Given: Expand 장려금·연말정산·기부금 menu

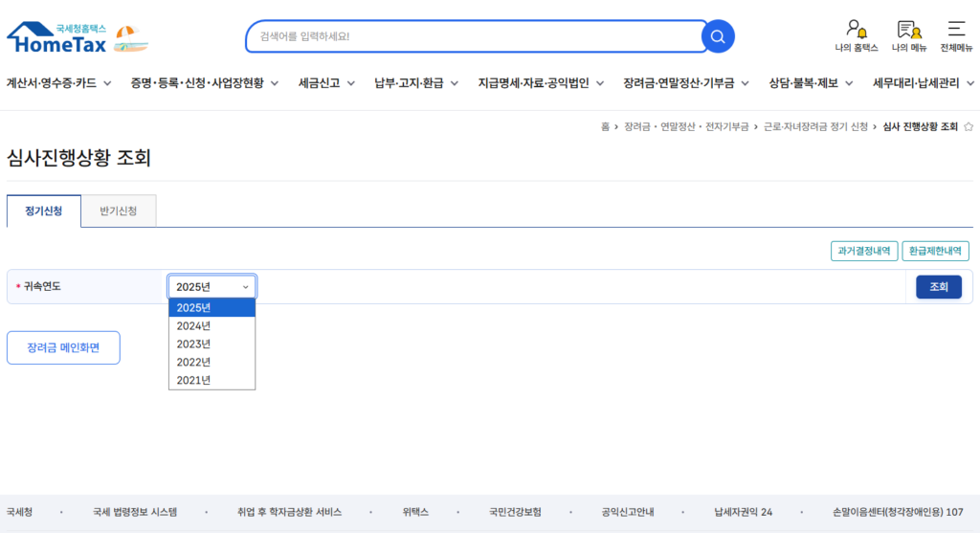Looking at the screenshot, I should click(x=685, y=83).
